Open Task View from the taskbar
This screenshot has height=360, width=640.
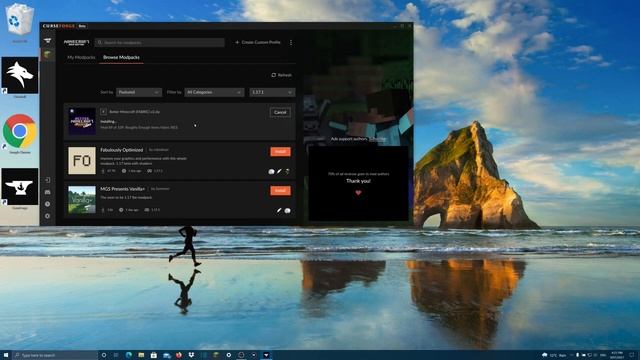[x=116, y=355]
